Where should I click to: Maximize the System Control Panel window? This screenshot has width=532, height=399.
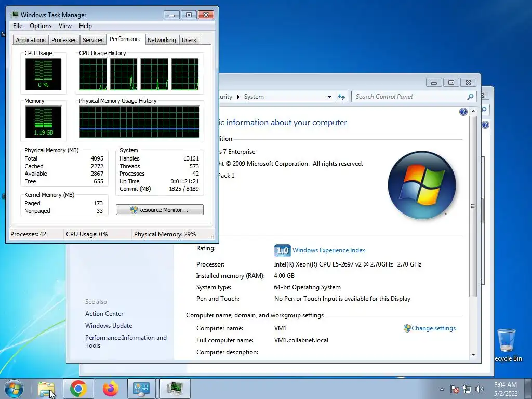point(451,83)
